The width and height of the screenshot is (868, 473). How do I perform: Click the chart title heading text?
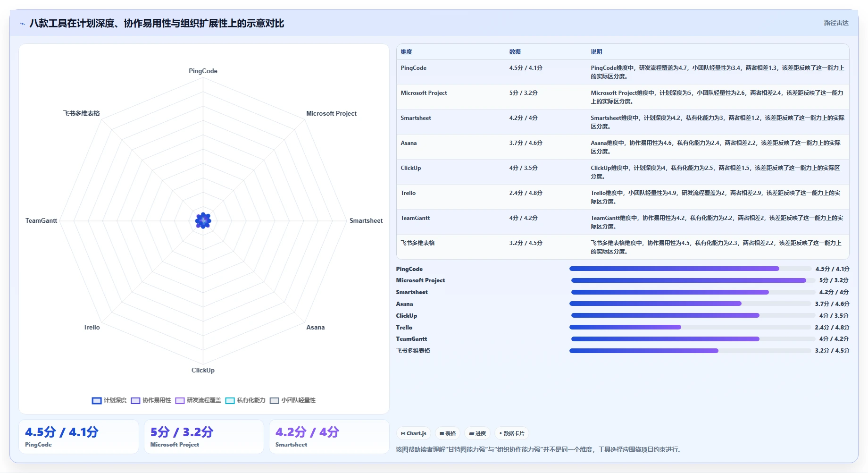click(157, 23)
